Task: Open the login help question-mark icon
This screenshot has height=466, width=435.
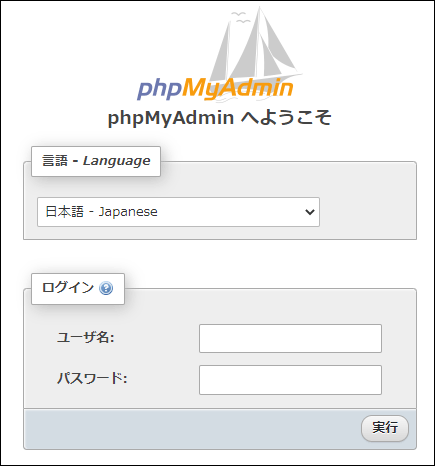Action: tap(106, 288)
